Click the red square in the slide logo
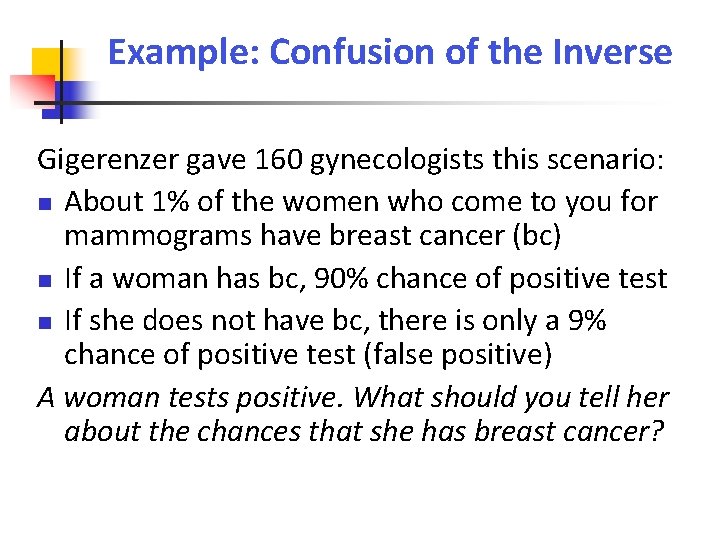This screenshot has width=720, height=540. (x=32, y=90)
